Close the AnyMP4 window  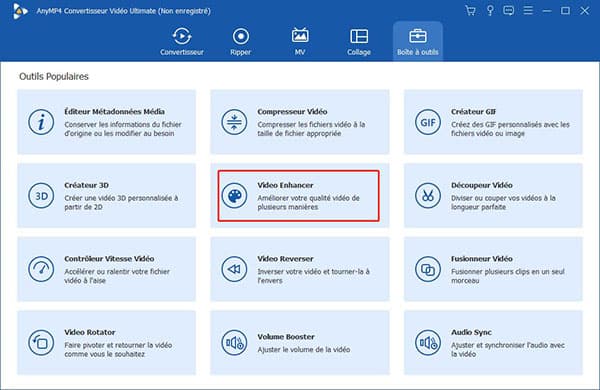click(x=584, y=11)
